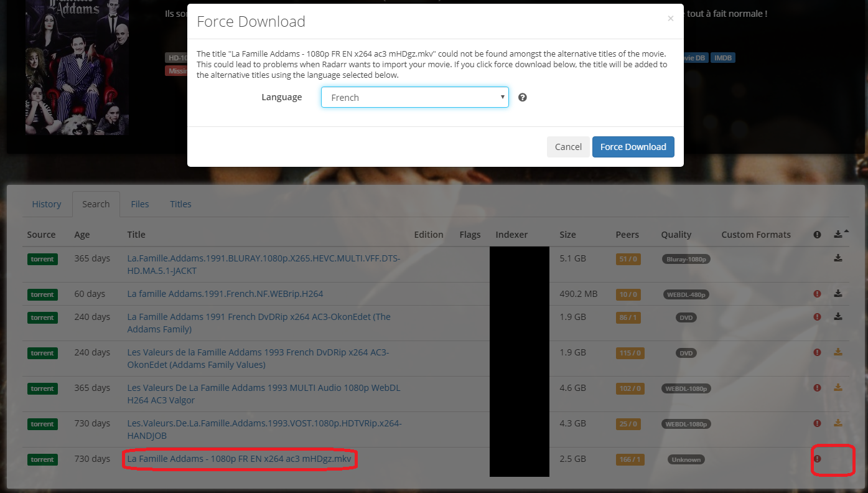Download the French.NF.WEBrip.H264 release
The height and width of the screenshot is (493, 868).
(x=838, y=294)
